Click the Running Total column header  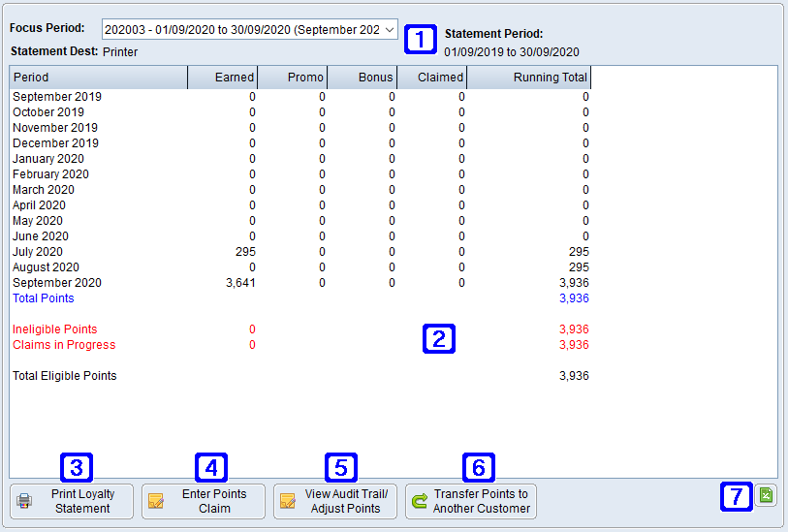click(x=528, y=78)
